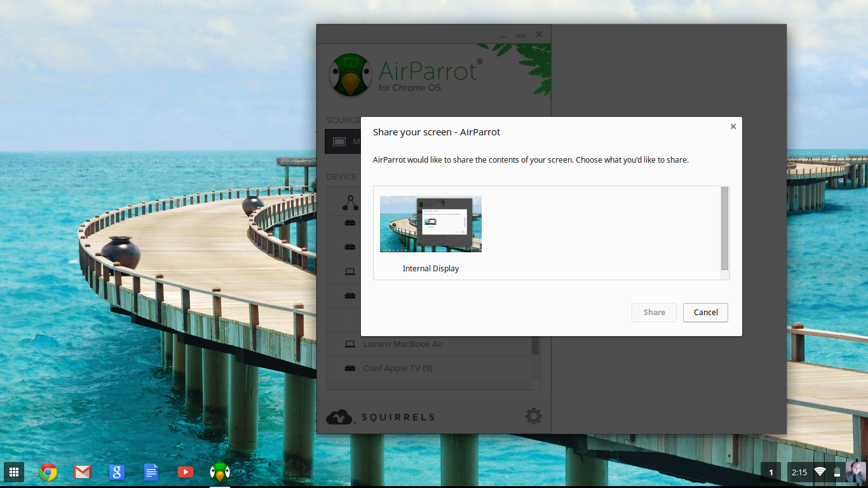868x488 pixels.
Task: Launch Chrome from the shelf
Action: click(48, 472)
